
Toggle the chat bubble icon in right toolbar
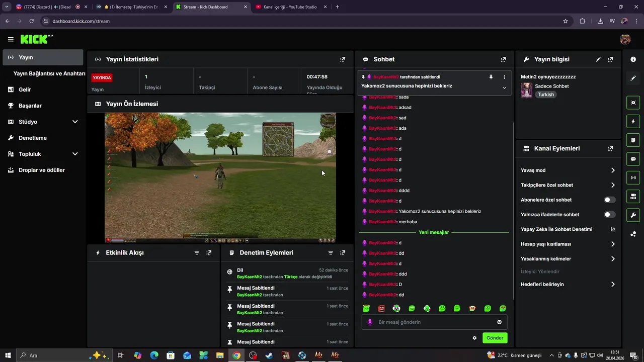633,159
